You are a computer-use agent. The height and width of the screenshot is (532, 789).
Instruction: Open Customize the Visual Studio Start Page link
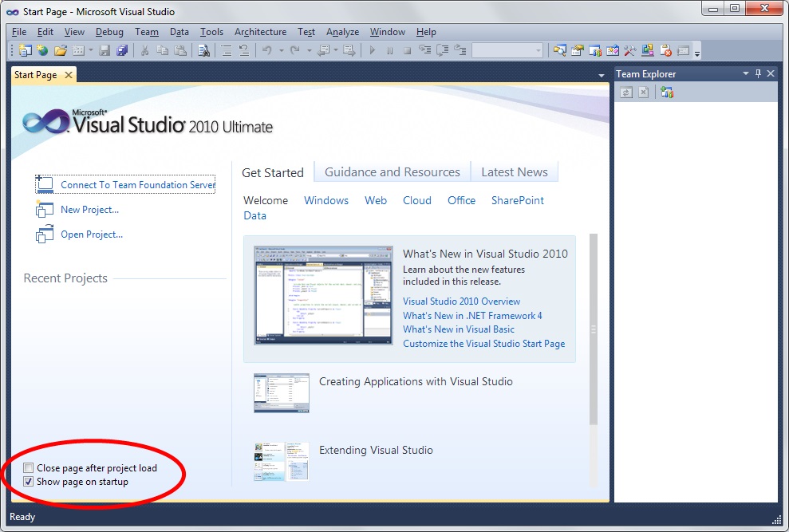click(483, 343)
